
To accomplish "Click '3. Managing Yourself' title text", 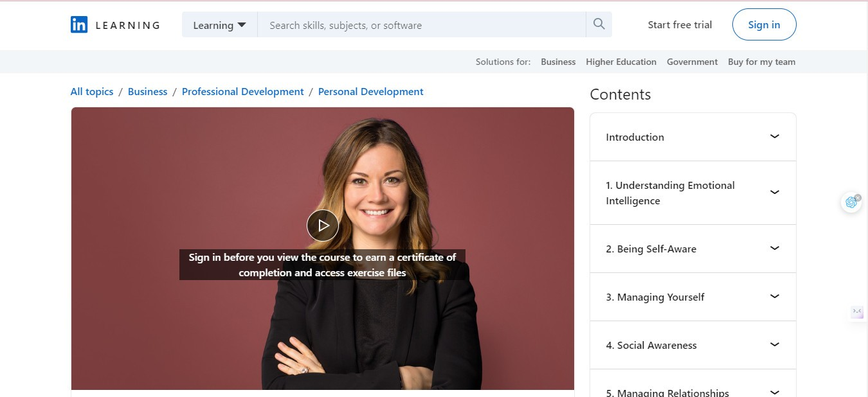I will [x=655, y=297].
